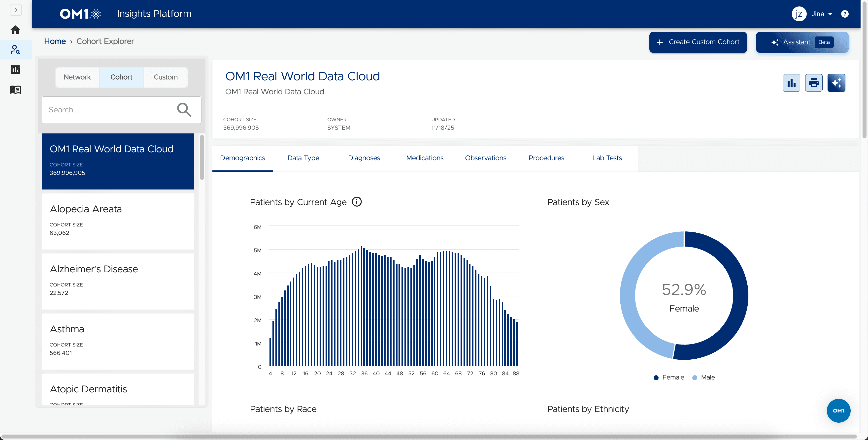The width and height of the screenshot is (868, 440).
Task: Open the bar chart analysis icon button
Action: 791,83
